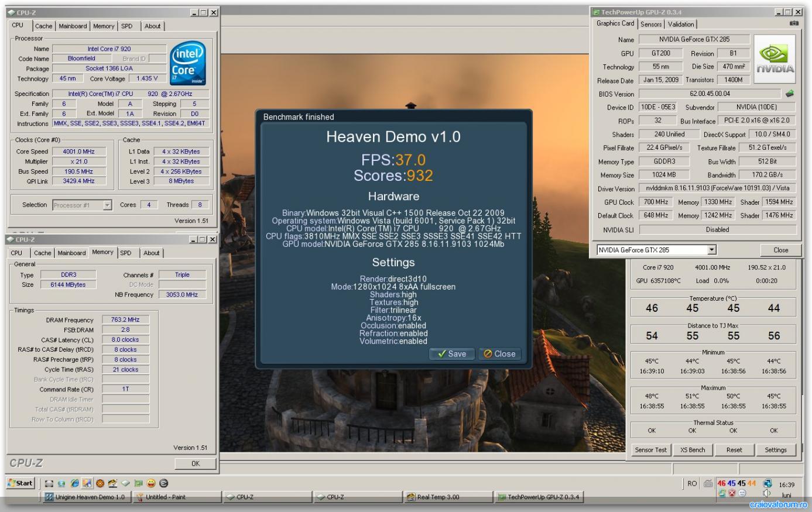Open the NVIDIA GeForce GTX 285 card dropdown

711,250
